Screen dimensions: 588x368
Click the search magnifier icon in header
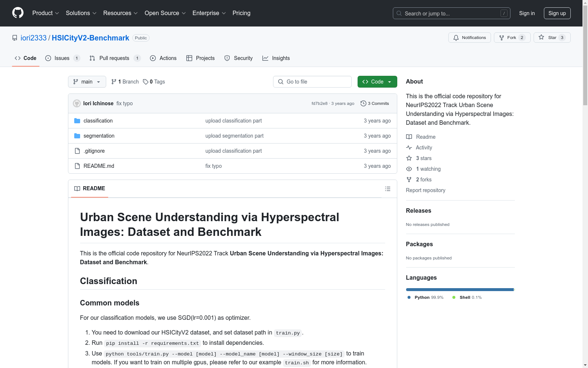(x=399, y=13)
